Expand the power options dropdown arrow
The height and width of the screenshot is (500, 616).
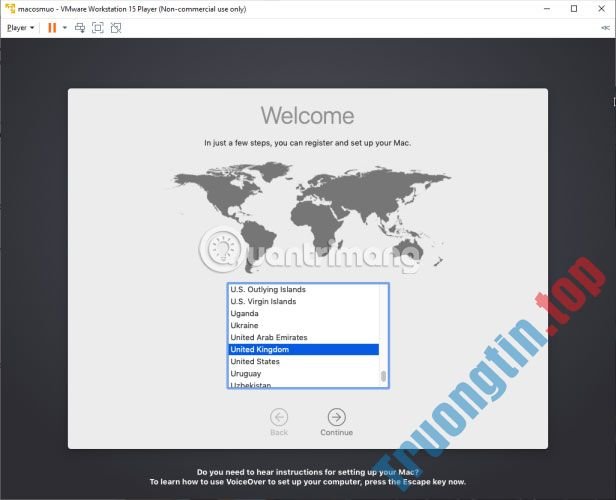tap(65, 28)
